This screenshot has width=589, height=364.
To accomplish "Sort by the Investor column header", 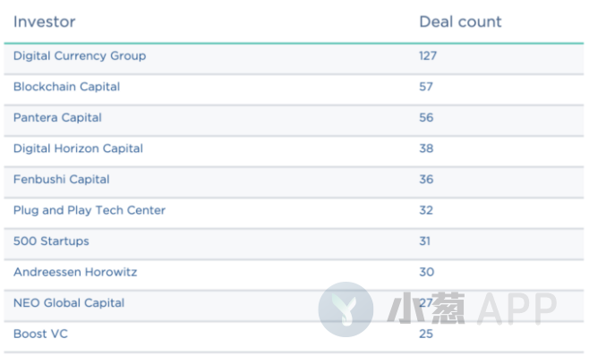I will [45, 21].
